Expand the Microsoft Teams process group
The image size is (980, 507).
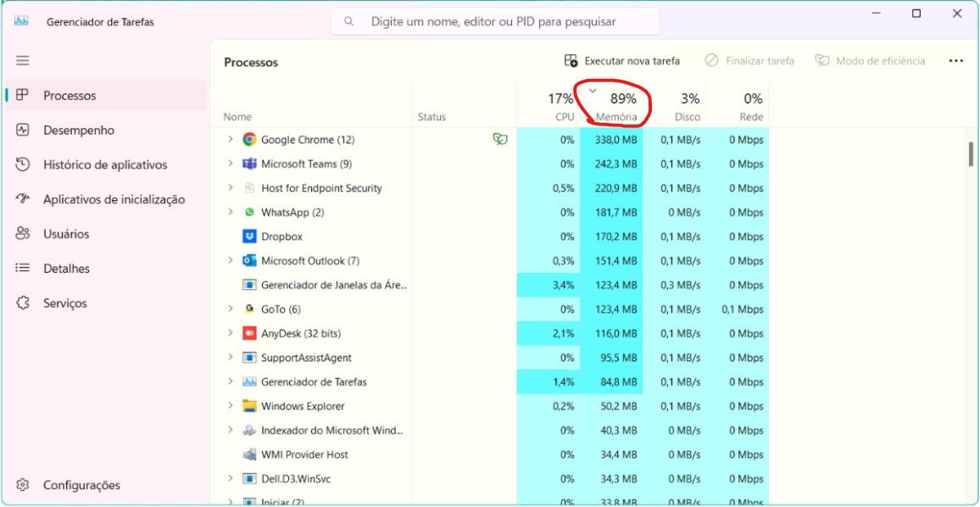point(230,164)
